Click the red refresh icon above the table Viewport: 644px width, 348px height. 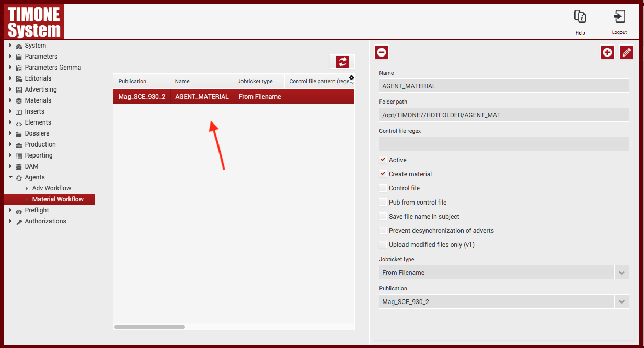(x=342, y=62)
